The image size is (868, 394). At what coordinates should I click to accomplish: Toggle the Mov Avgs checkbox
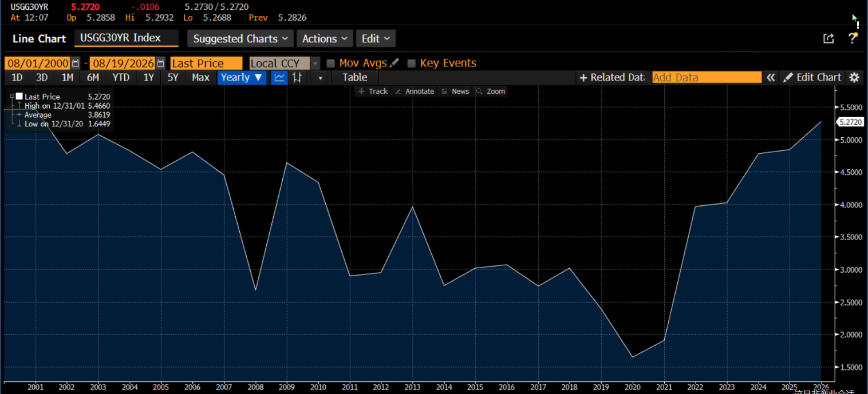point(330,63)
